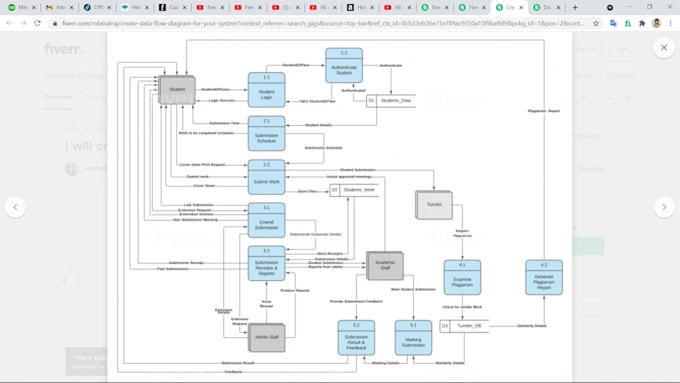Close the YouTube '(3)' tab

tap(297, 7)
